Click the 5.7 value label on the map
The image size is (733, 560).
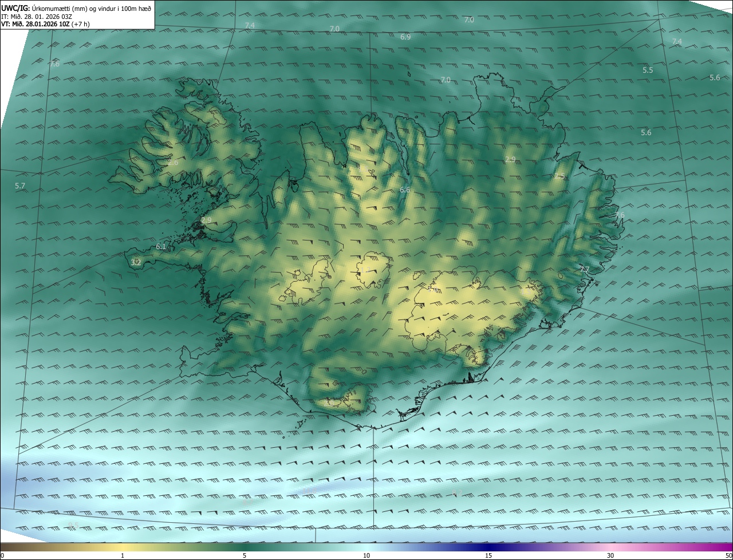point(20,186)
